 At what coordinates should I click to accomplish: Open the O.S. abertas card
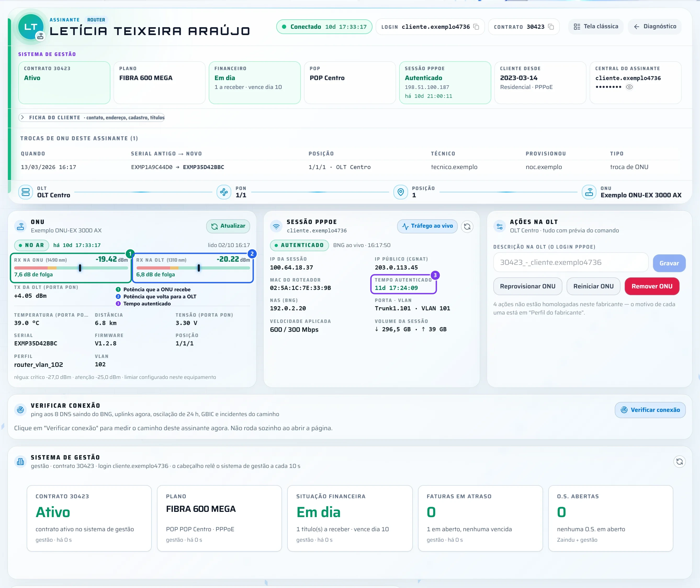coord(611,518)
